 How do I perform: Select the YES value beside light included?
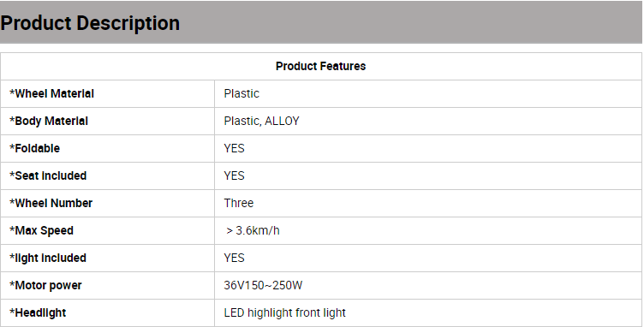(234, 258)
